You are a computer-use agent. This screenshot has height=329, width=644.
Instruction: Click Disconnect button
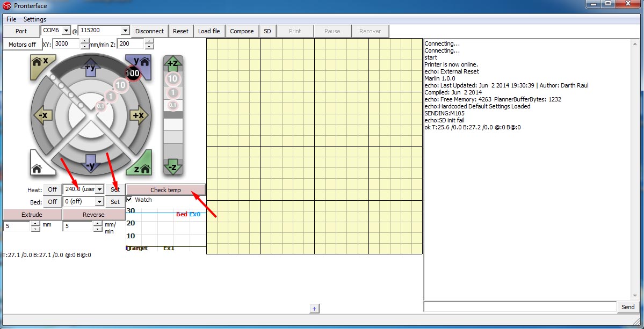tap(149, 31)
